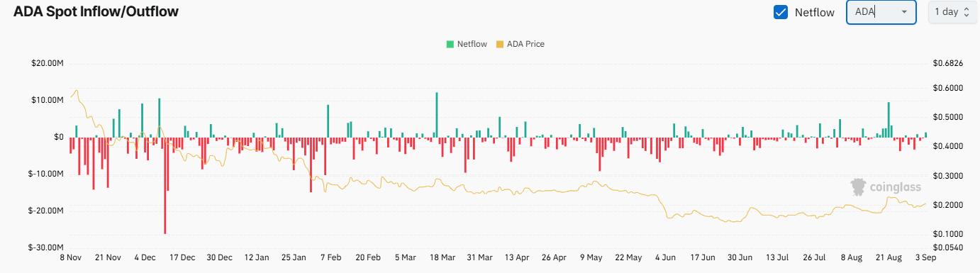Viewport: 980px width, 273px height.
Task: Click the $0.0540 right axis label
Action: tap(949, 247)
